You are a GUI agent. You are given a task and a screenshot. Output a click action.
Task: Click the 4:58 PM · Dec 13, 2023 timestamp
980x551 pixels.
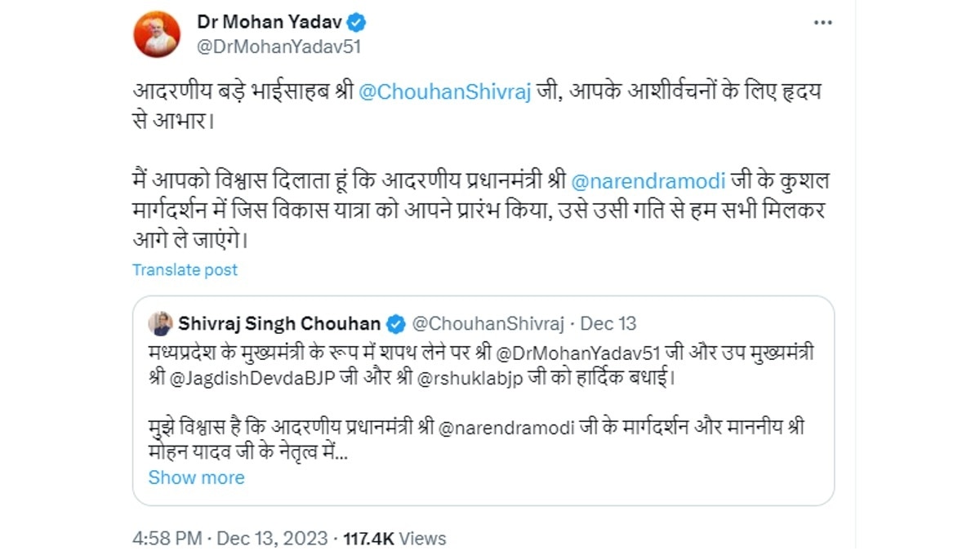point(229,539)
